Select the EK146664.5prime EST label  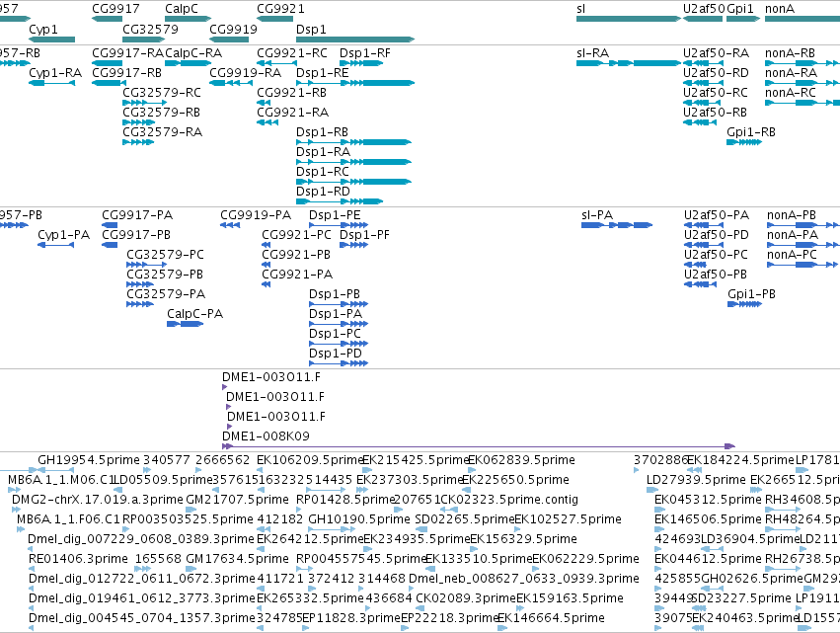point(551,618)
